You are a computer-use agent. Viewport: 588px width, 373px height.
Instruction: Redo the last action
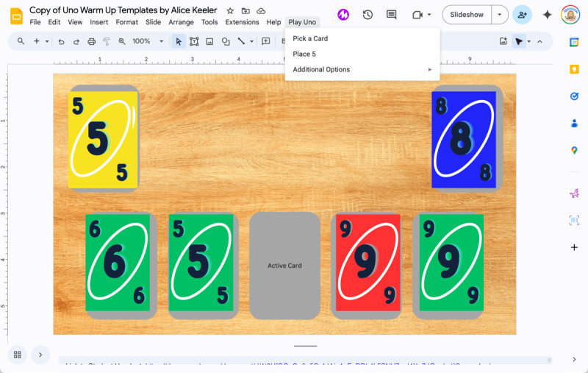pyautogui.click(x=76, y=41)
